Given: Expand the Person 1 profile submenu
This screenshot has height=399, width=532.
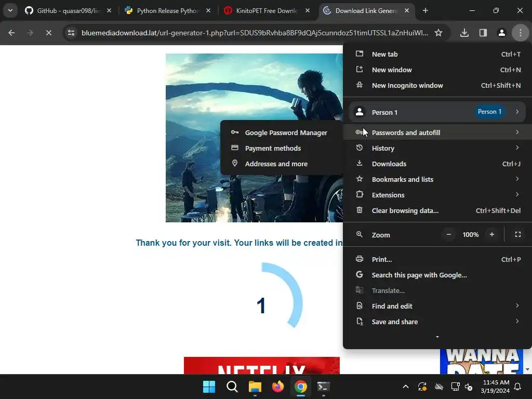Looking at the screenshot, I should pos(437,112).
